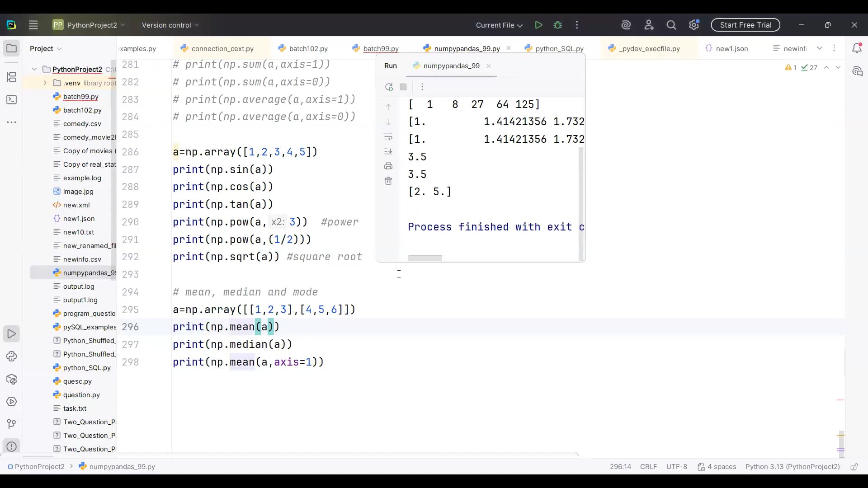Screen dimensions: 868x488
Task: Switch to connection_cext.py editor tab
Action: click(217, 48)
